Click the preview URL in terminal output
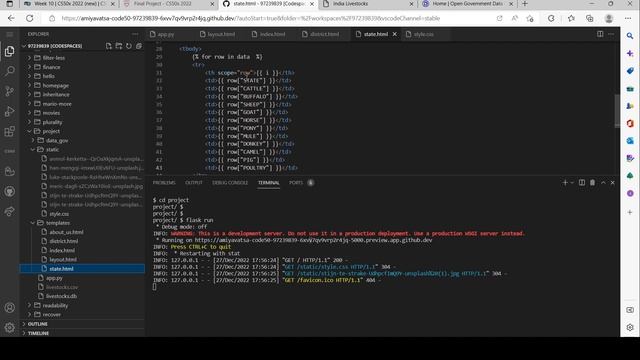 [313, 240]
